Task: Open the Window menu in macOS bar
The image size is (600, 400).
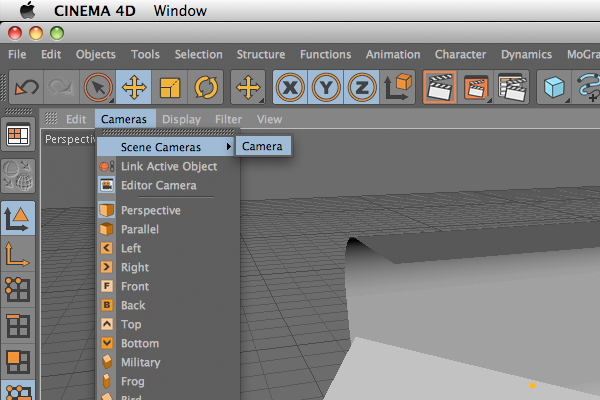Action: (x=180, y=11)
